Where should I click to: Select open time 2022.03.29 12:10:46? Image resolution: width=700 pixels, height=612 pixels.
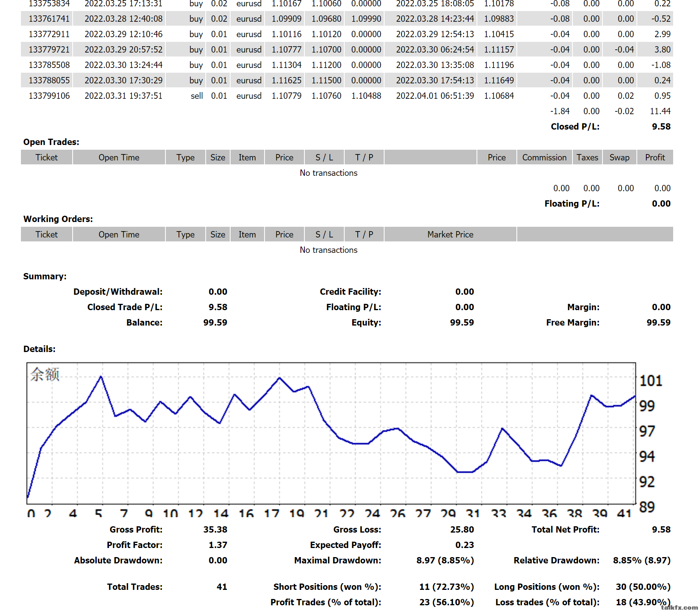(x=124, y=34)
